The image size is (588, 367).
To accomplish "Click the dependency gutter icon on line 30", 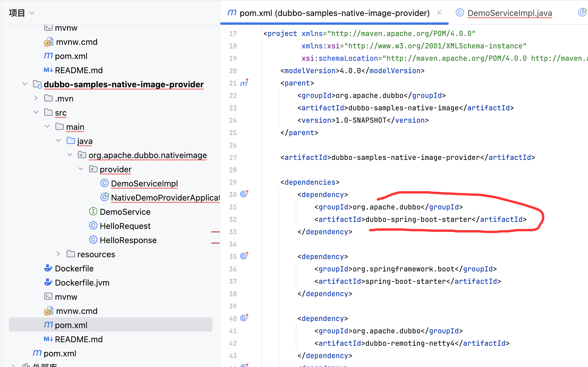I will [244, 194].
